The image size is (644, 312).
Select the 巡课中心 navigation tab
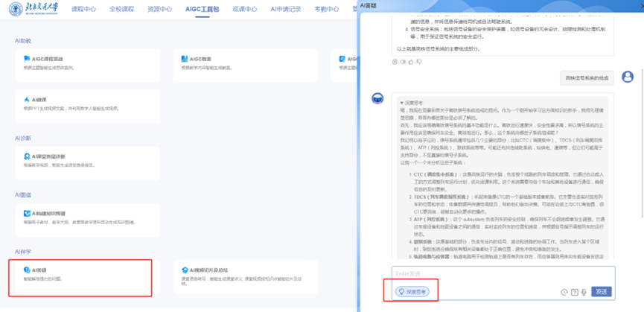tap(243, 10)
